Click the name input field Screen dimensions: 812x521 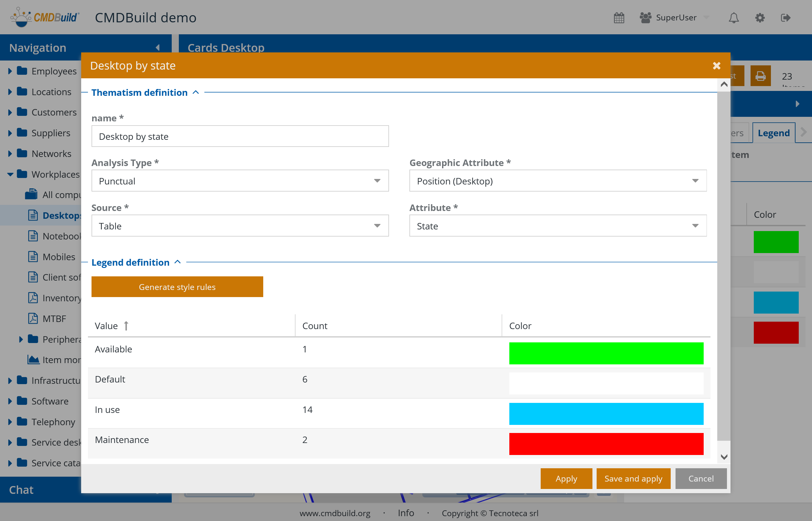click(240, 136)
